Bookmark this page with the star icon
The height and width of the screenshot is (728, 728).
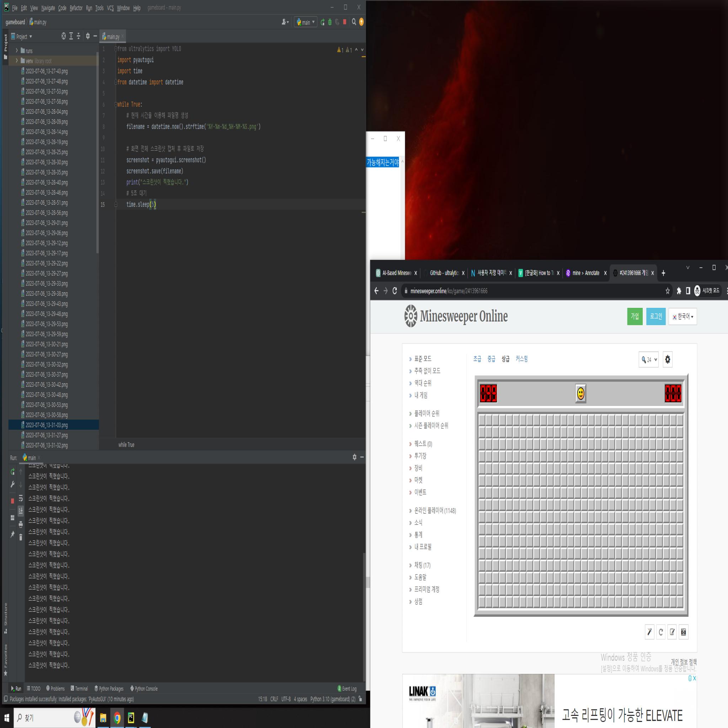click(667, 291)
